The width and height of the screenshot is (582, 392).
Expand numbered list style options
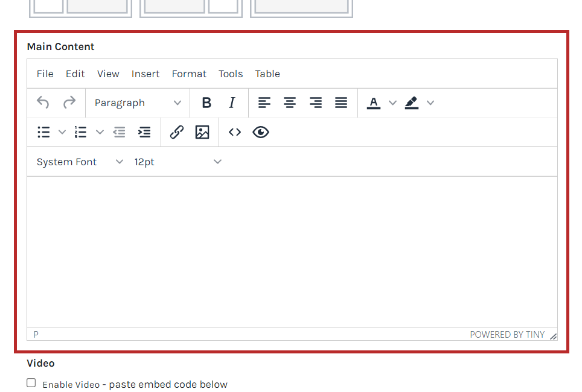[x=100, y=133]
